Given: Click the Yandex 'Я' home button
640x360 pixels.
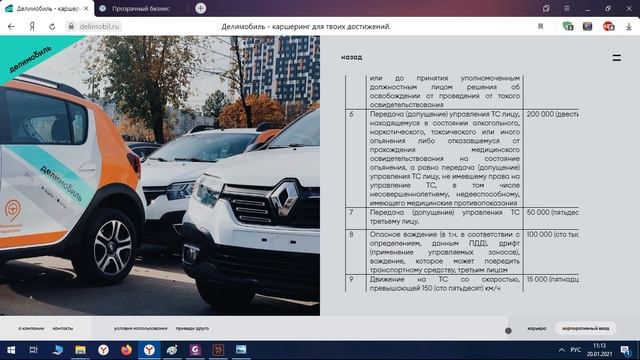Looking at the screenshot, I should pyautogui.click(x=32, y=27).
